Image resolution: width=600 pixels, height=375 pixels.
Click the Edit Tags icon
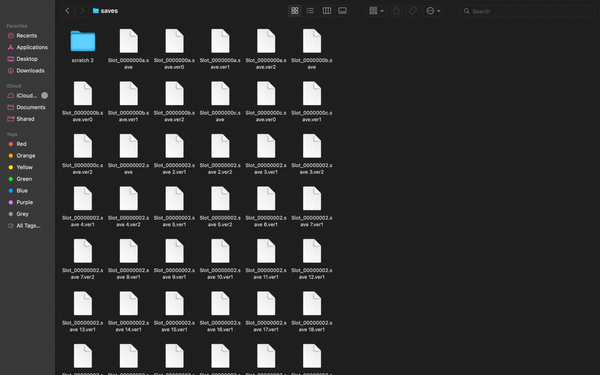412,11
